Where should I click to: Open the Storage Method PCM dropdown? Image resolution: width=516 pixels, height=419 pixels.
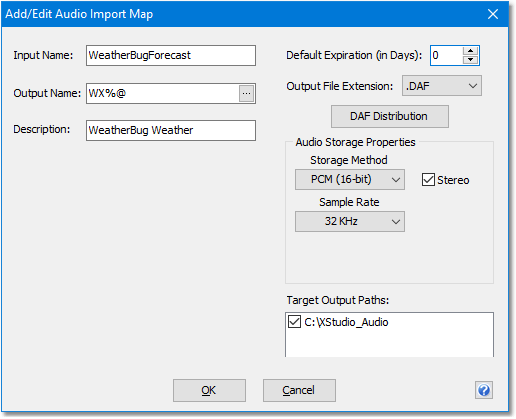click(x=350, y=179)
